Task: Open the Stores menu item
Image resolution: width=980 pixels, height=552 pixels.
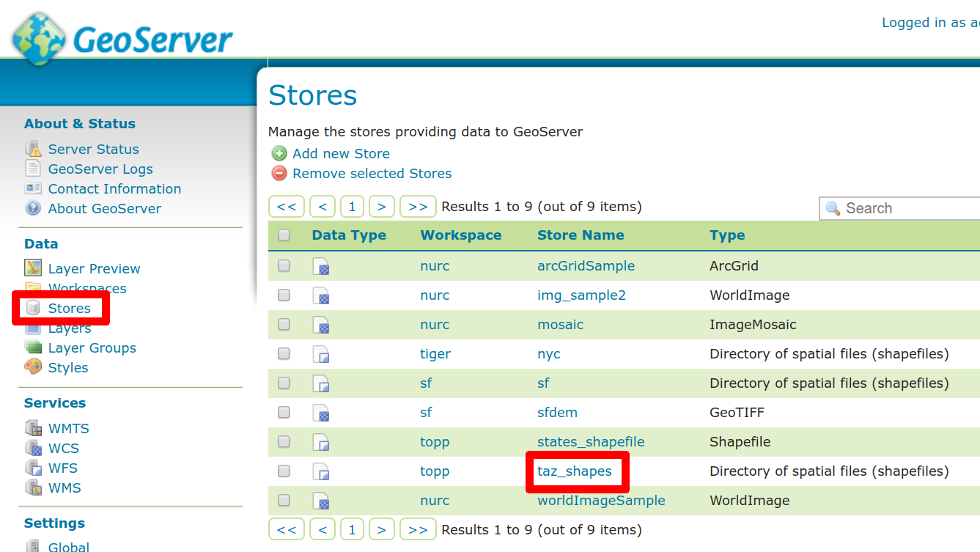Action: click(70, 309)
